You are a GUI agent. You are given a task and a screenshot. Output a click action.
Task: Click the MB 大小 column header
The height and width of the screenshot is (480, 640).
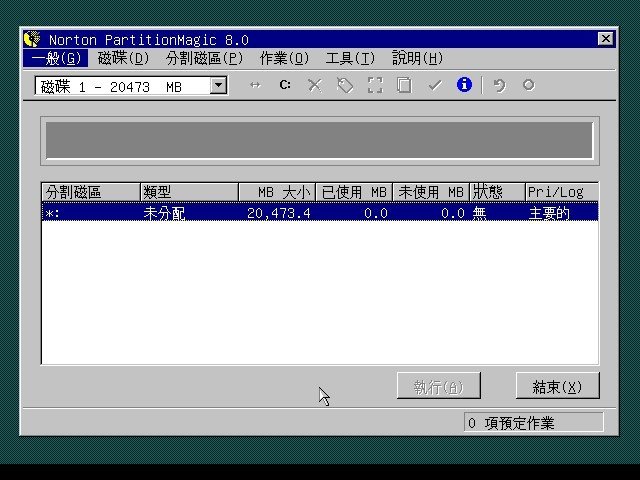coord(277,192)
